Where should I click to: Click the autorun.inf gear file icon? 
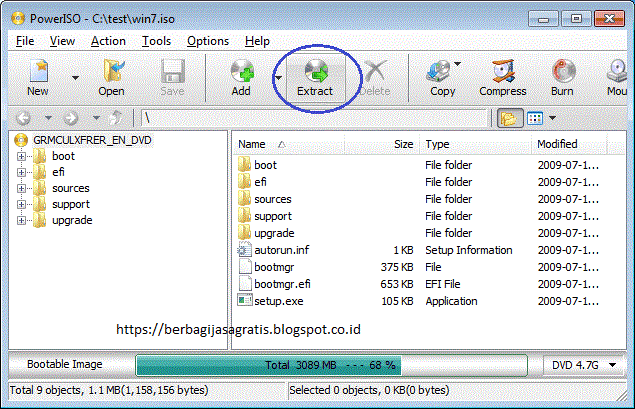245,249
